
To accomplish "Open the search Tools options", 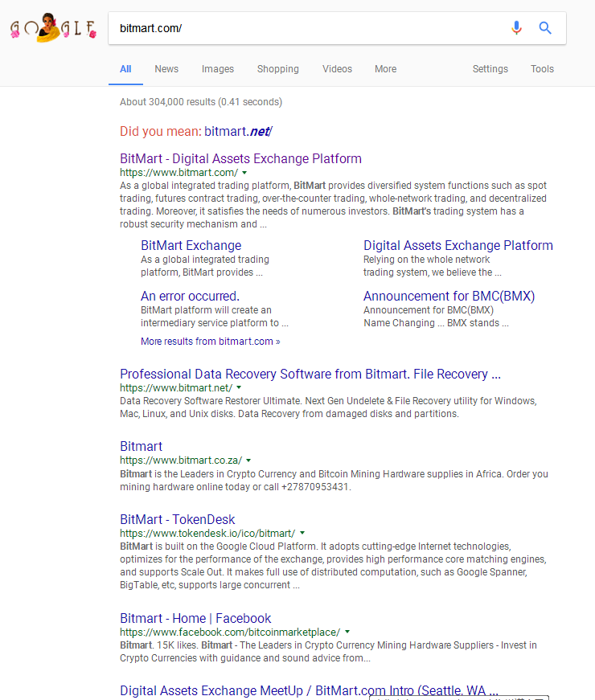I will (x=542, y=69).
